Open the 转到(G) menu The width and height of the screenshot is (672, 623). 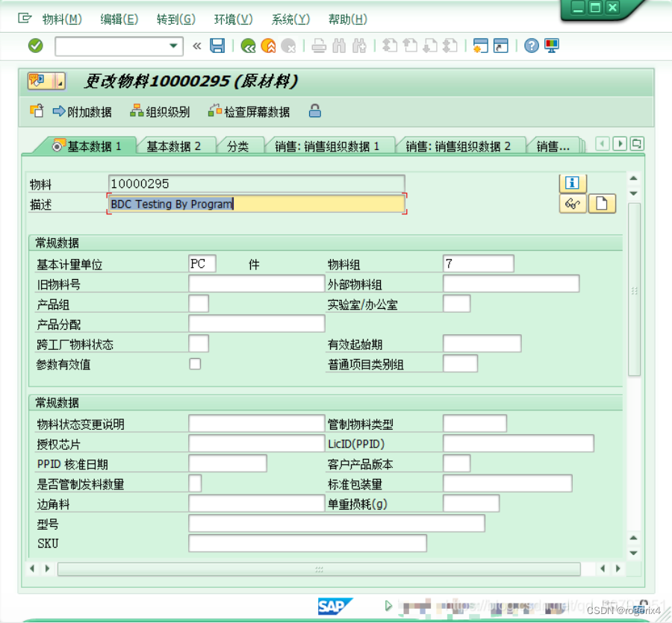coord(176,19)
